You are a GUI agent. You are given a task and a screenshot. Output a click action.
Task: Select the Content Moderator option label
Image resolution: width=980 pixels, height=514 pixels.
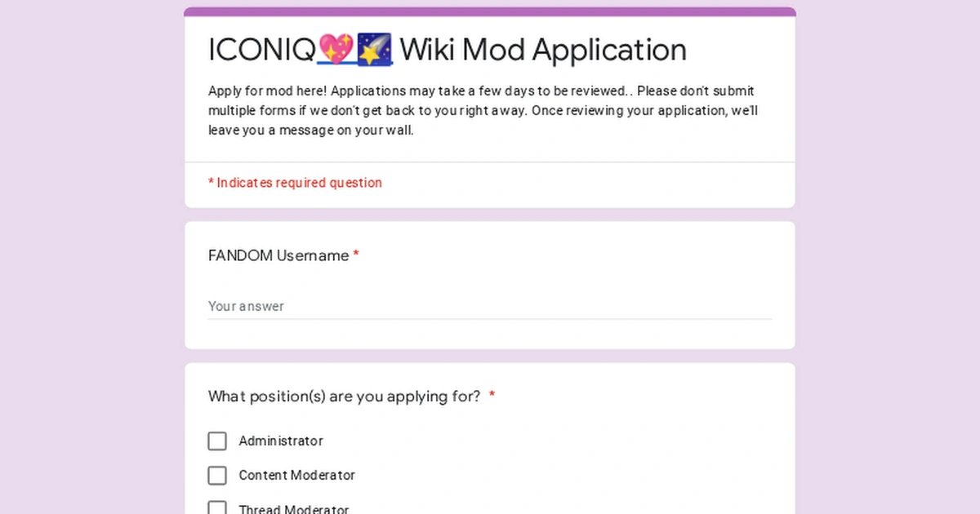pyautogui.click(x=296, y=475)
